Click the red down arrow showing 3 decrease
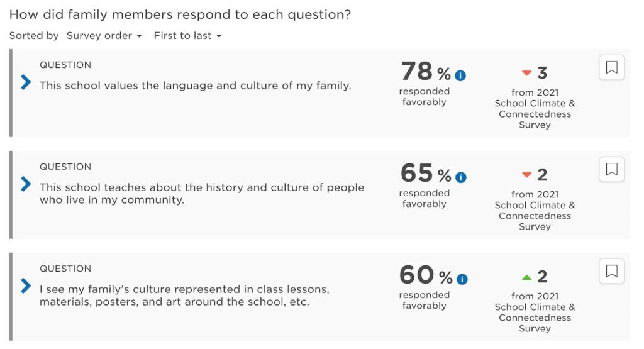The width and height of the screenshot is (644, 349). (x=527, y=73)
